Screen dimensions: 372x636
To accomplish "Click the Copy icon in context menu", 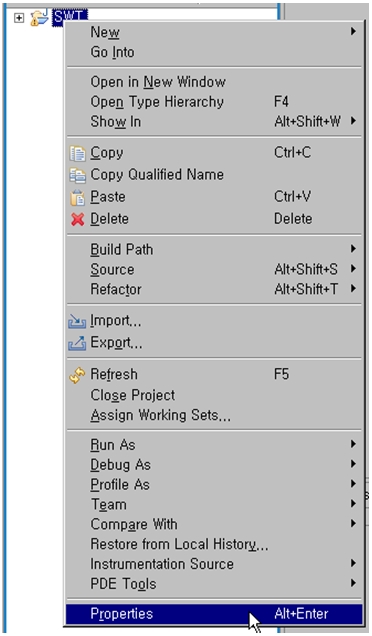I will click(x=77, y=153).
